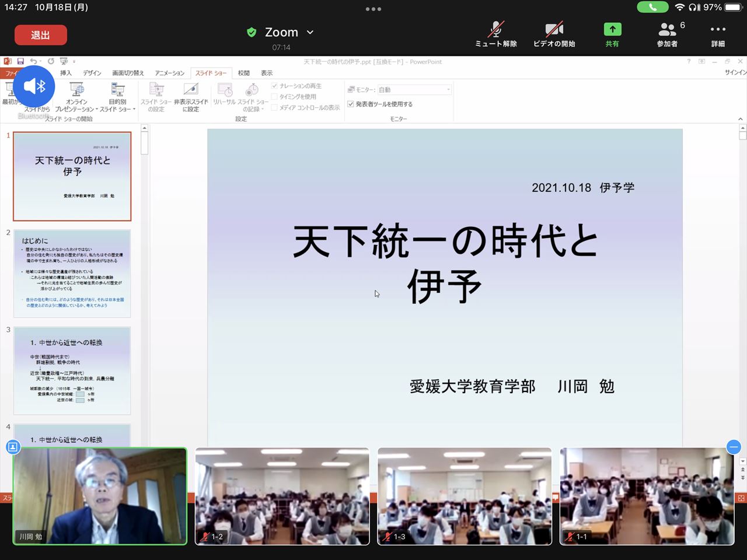Open 詳細 more options menu
Viewport: 747px width, 560px height.
pos(718,34)
